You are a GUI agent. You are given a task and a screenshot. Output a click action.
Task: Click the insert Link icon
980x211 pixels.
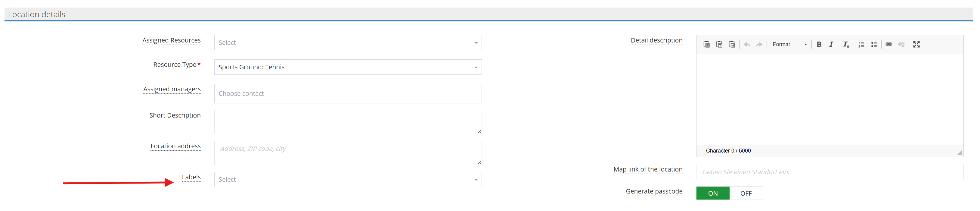889,45
